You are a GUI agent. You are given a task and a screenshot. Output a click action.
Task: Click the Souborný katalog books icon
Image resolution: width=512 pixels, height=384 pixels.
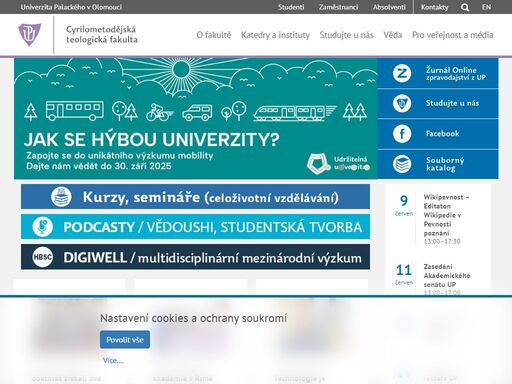[402, 164]
